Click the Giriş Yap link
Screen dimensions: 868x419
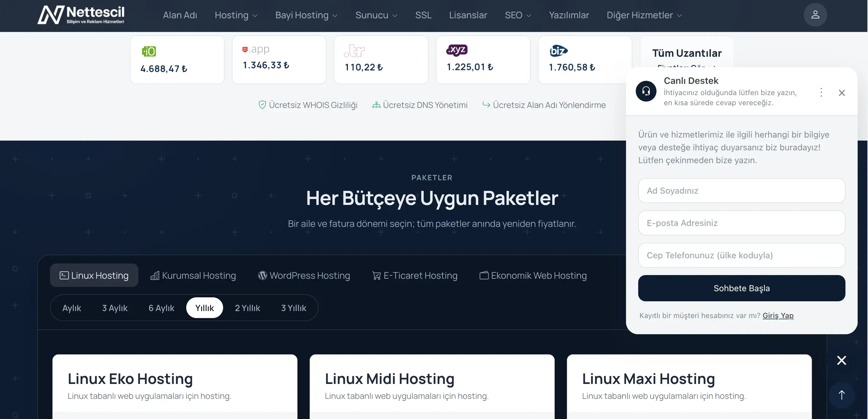pos(778,316)
